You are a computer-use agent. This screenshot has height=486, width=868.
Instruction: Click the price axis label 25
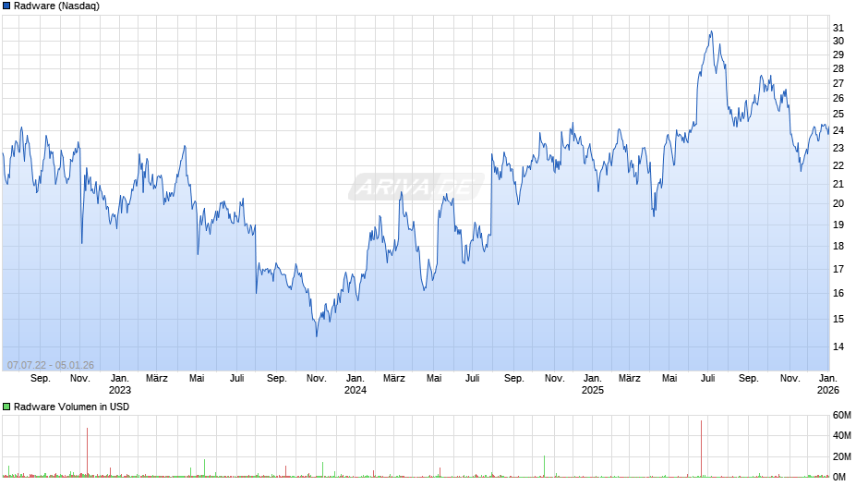coord(838,115)
